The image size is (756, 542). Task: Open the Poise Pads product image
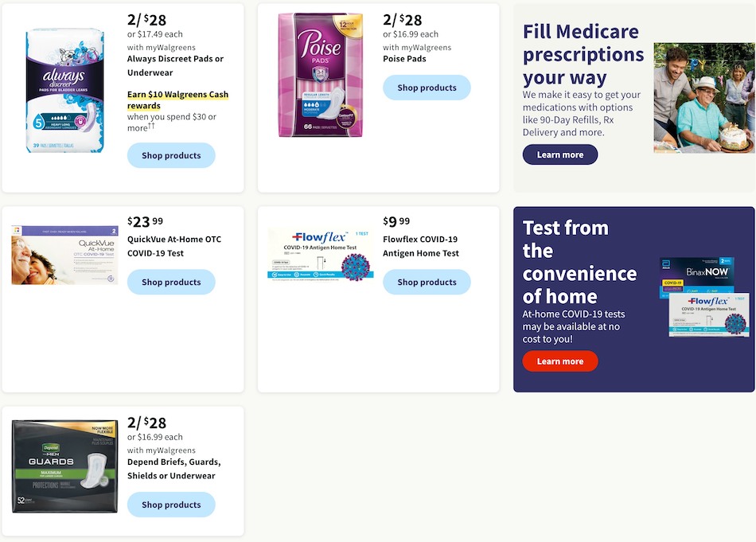pos(321,75)
